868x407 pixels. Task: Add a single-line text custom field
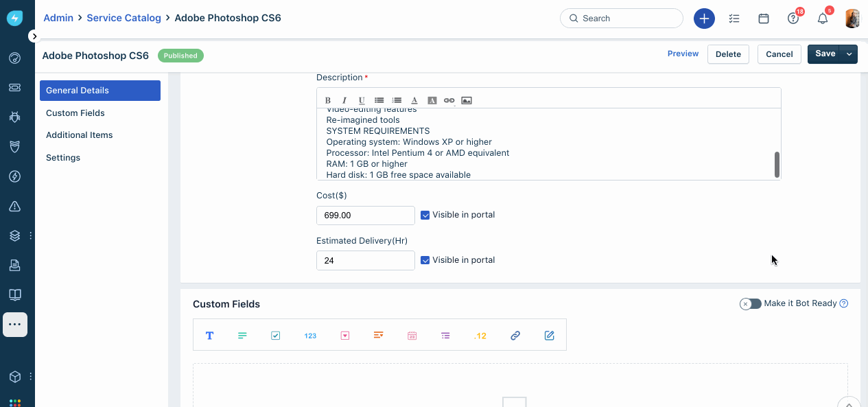click(x=209, y=336)
